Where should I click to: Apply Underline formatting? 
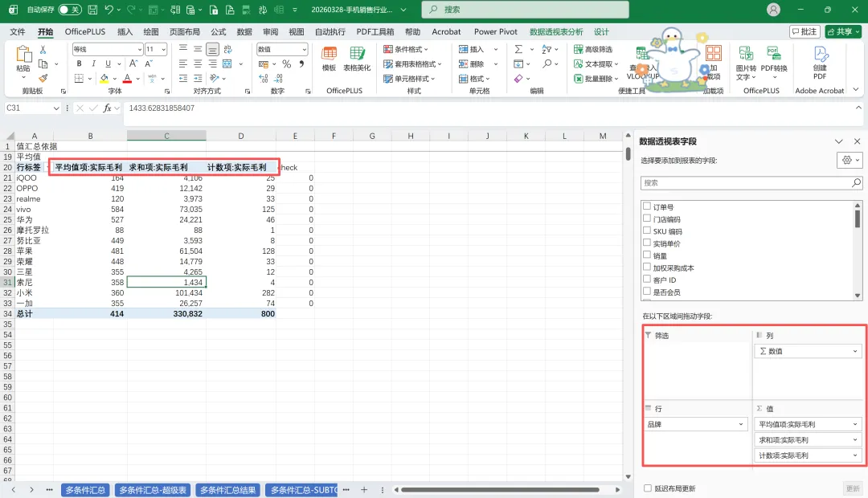coord(108,63)
